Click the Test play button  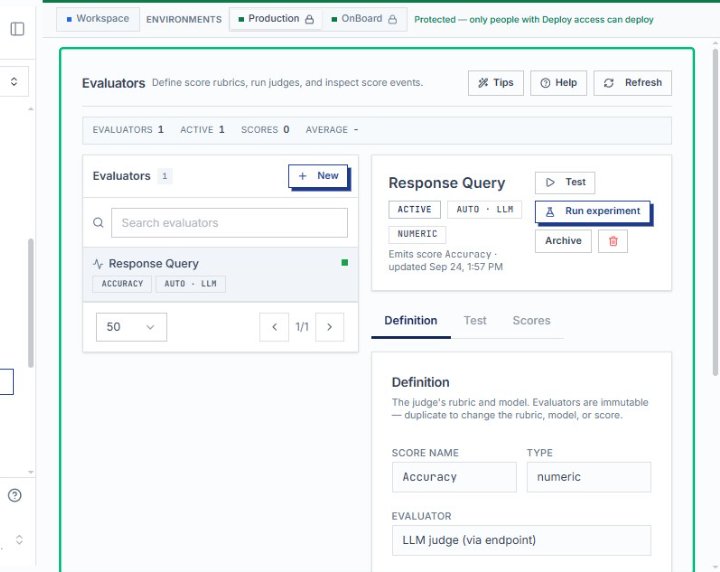tap(565, 183)
